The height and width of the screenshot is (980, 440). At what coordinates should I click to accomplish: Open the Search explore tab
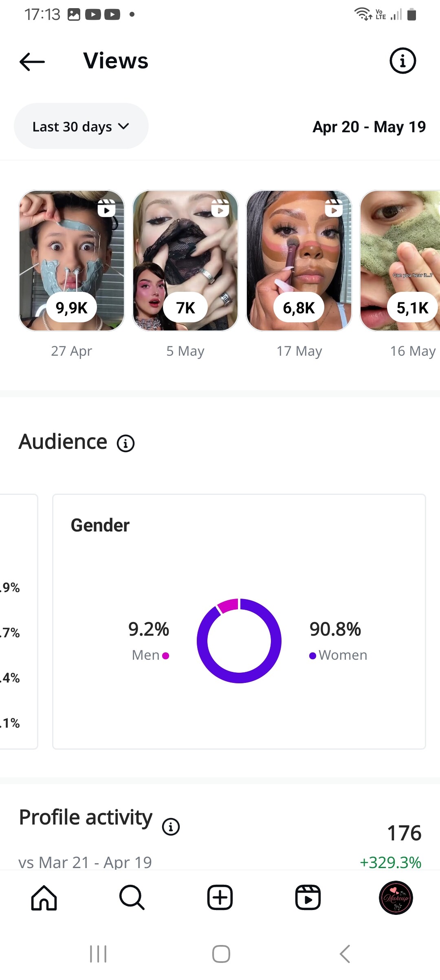click(132, 897)
